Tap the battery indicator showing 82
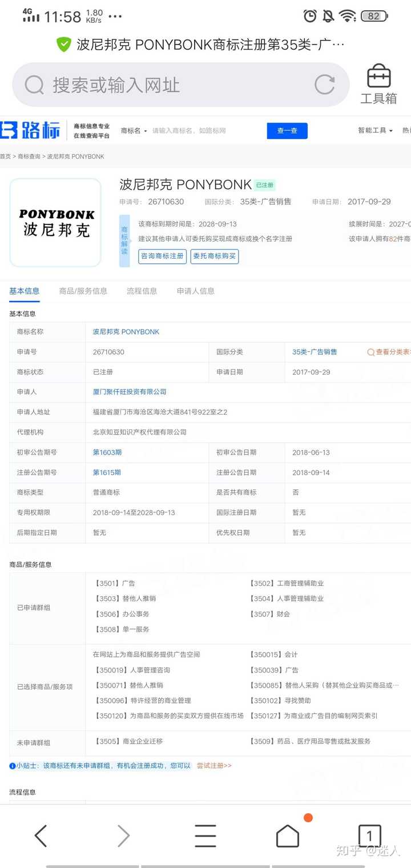The width and height of the screenshot is (411, 868). pos(374,16)
